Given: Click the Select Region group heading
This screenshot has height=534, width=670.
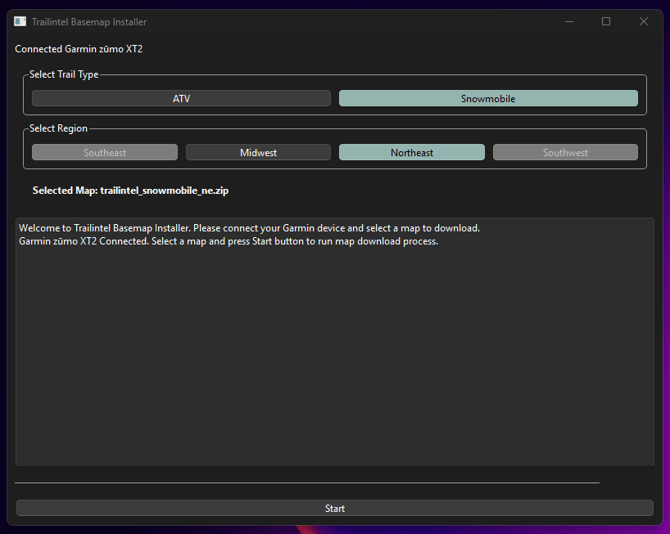Looking at the screenshot, I should (x=58, y=129).
